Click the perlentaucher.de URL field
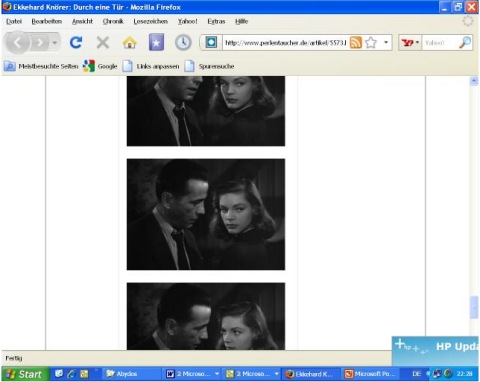 (x=286, y=43)
